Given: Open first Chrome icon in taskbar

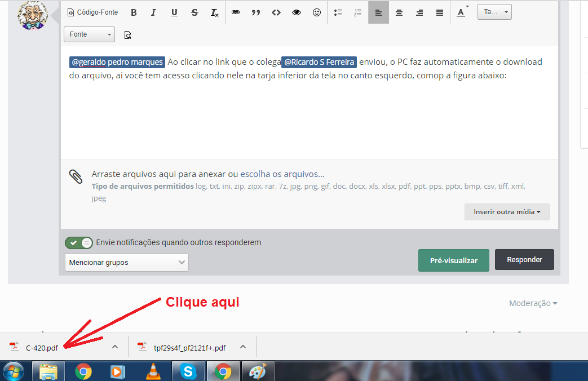Looking at the screenshot, I should [83, 371].
